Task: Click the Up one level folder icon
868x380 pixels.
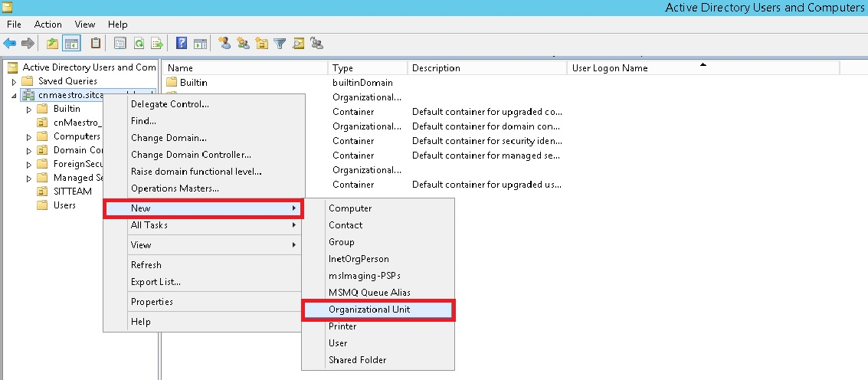Action: [x=52, y=44]
